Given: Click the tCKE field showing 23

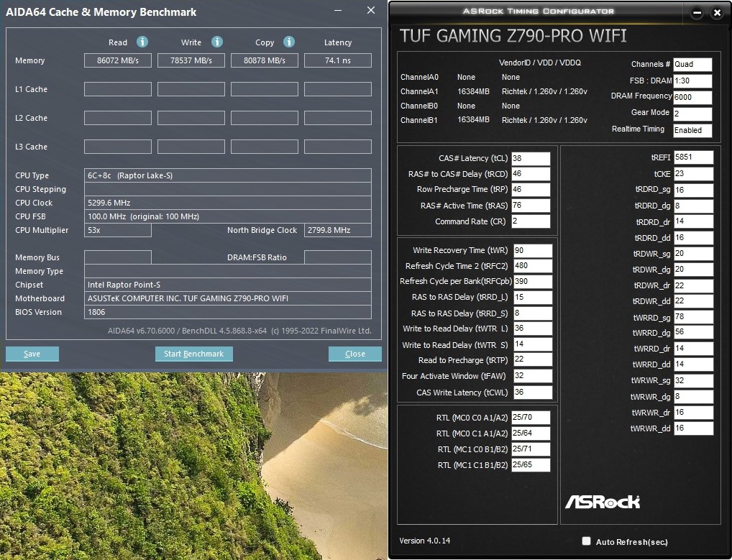Looking at the screenshot, I should (x=693, y=174).
